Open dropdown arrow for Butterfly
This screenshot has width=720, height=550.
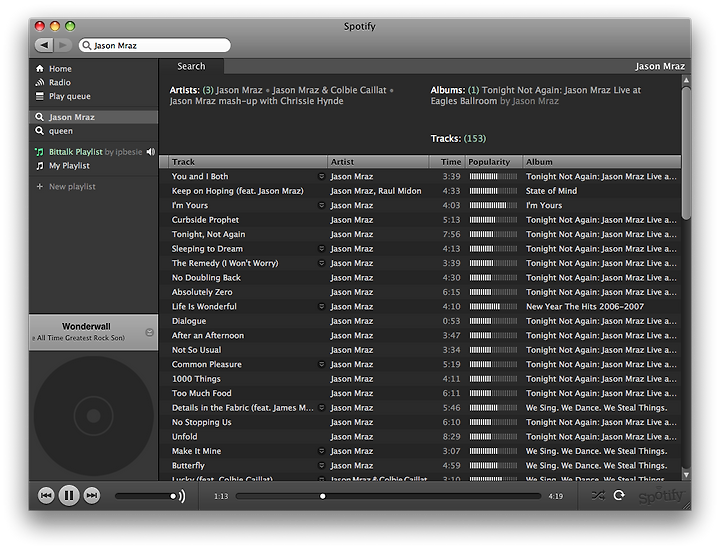321,465
